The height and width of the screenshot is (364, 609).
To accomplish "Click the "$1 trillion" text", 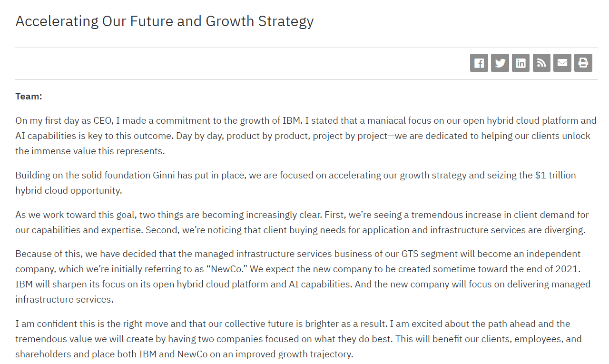I will coord(555,175).
